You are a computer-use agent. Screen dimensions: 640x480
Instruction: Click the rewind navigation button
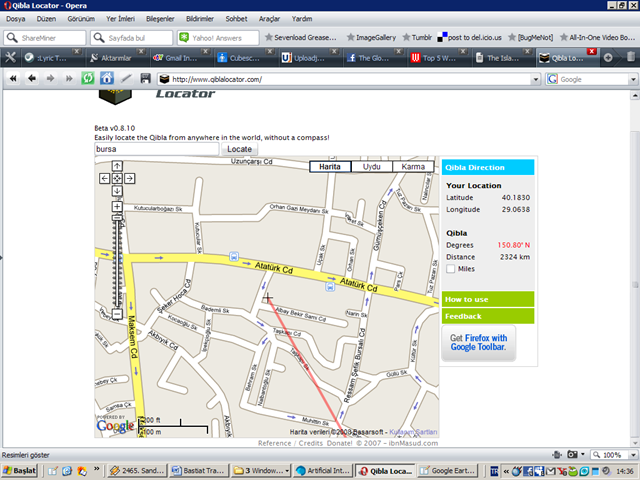[x=13, y=78]
